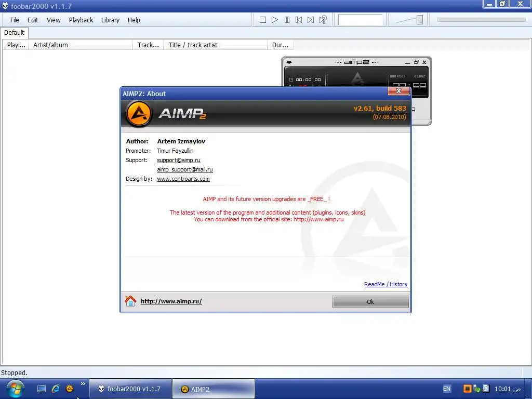Open the www.centroarts.com link
This screenshot has width=532, height=399.
(183, 179)
